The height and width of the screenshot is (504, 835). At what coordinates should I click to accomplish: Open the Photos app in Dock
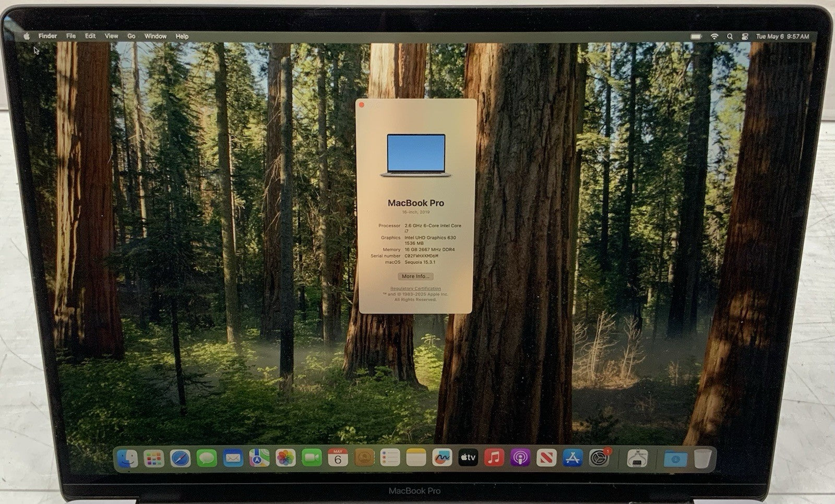285,458
